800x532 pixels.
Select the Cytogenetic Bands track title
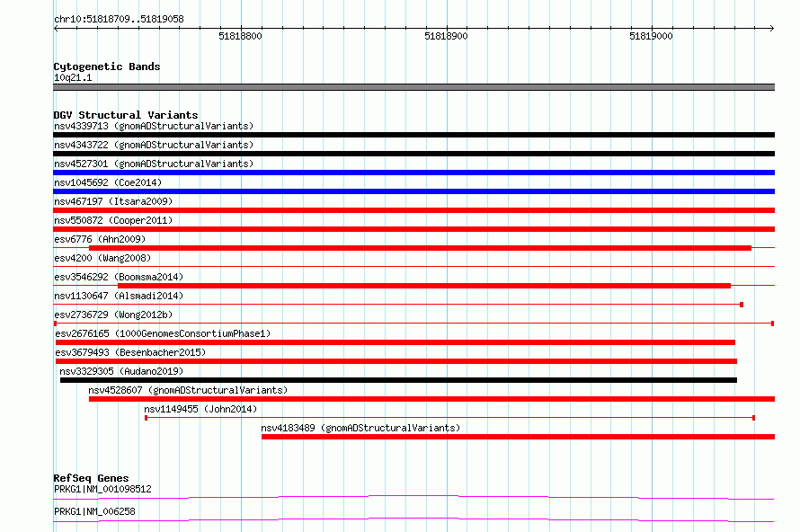pyautogui.click(x=107, y=66)
